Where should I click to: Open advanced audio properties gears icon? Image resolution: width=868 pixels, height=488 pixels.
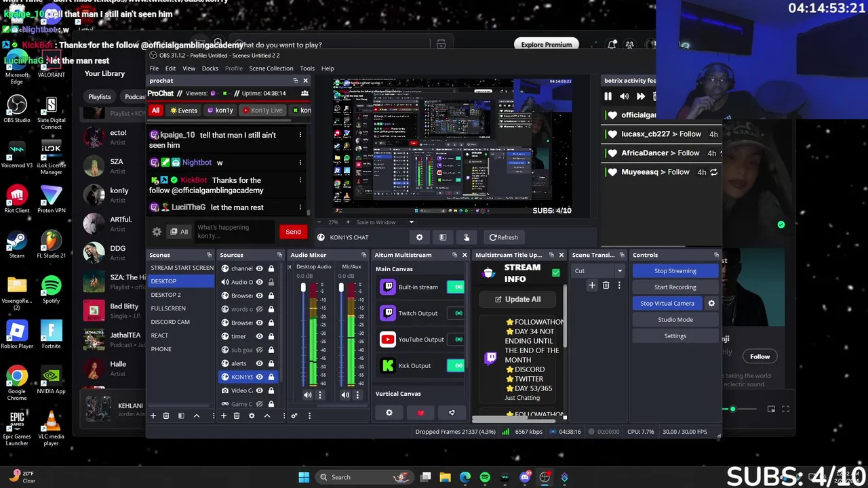[294, 415]
